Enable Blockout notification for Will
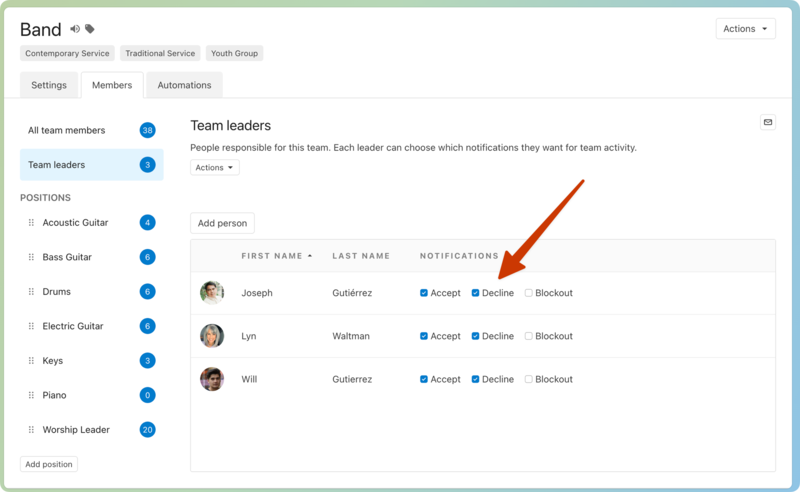The width and height of the screenshot is (800, 492). click(x=529, y=379)
